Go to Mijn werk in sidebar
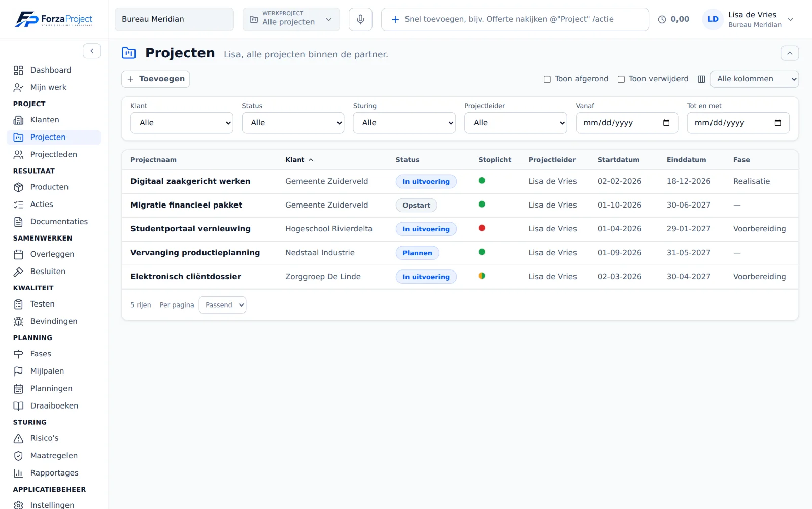The image size is (812, 509). point(54,87)
